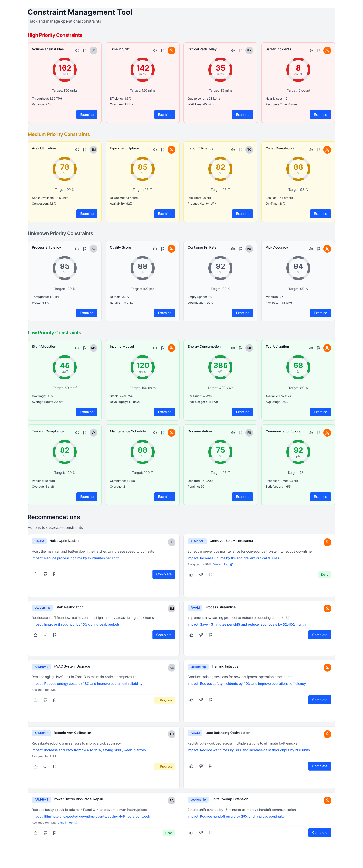Viewport: 363px width, 868px height.
Task: Click the speaker icon on Tool Utilization card
Action: click(x=311, y=348)
